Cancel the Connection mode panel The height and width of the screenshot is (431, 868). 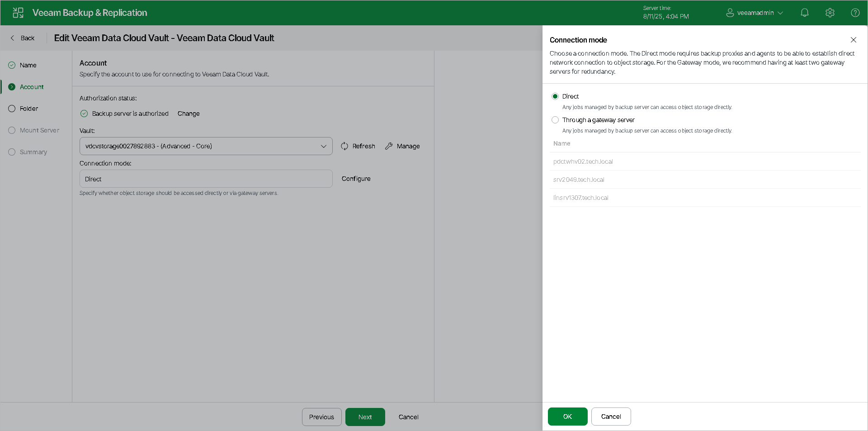(611, 417)
